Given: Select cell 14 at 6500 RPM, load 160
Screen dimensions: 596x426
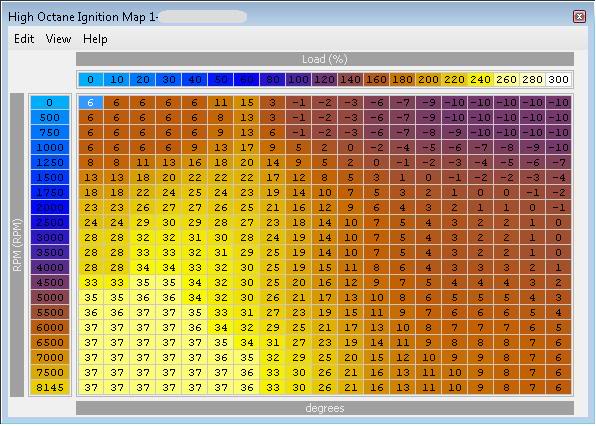Looking at the screenshot, I should 376,342.
